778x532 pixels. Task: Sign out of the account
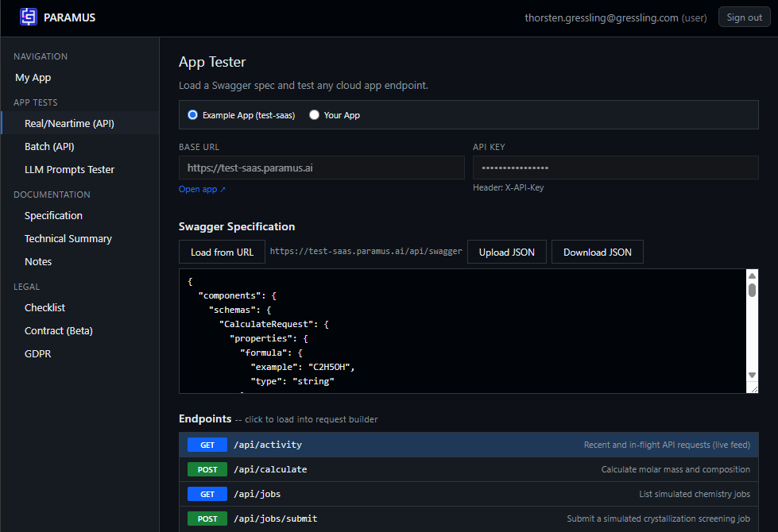point(744,17)
